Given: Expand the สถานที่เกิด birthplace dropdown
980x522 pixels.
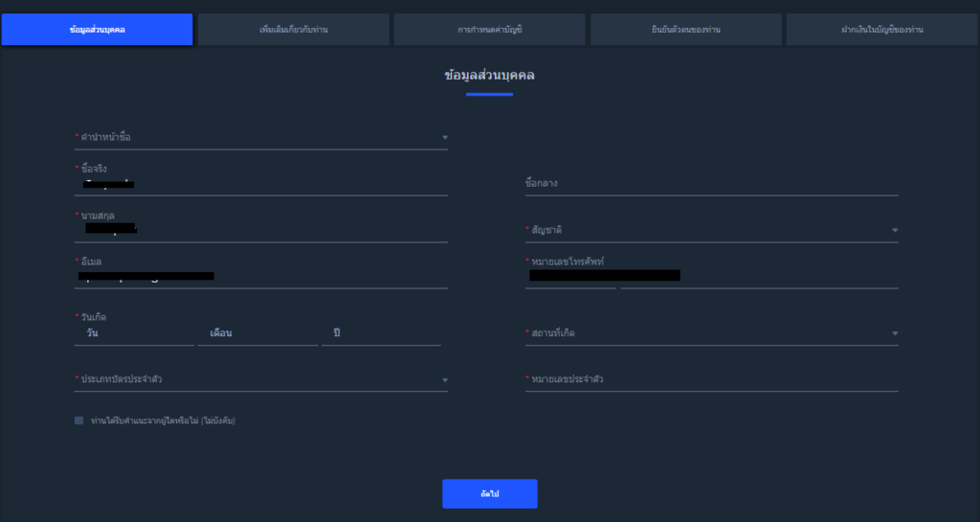Looking at the screenshot, I should [x=711, y=333].
